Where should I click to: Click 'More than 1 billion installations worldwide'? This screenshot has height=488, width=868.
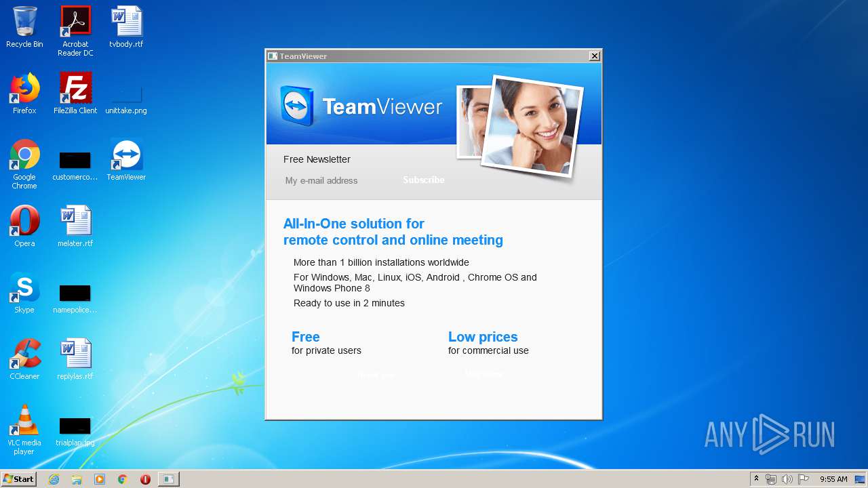(x=381, y=262)
